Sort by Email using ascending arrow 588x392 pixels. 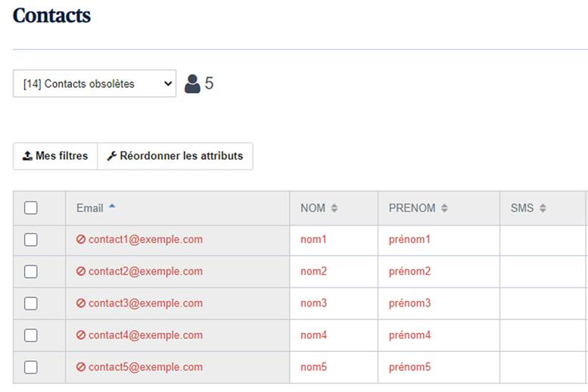pyautogui.click(x=112, y=207)
